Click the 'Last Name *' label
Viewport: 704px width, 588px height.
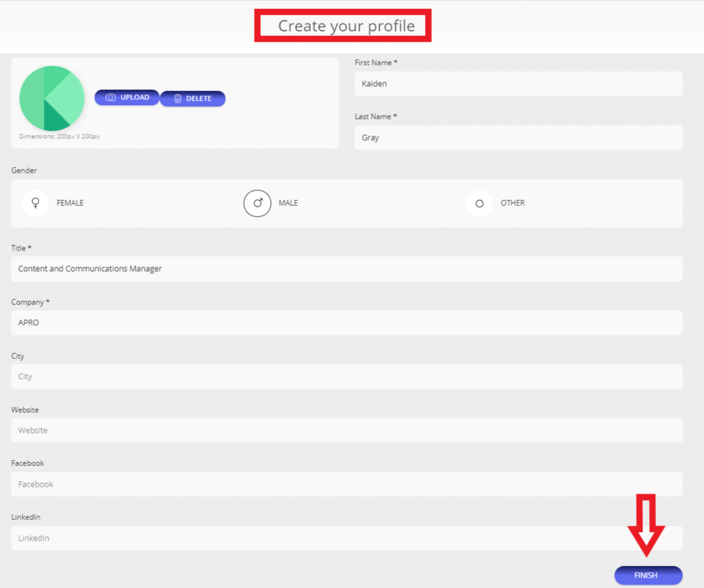pos(376,116)
